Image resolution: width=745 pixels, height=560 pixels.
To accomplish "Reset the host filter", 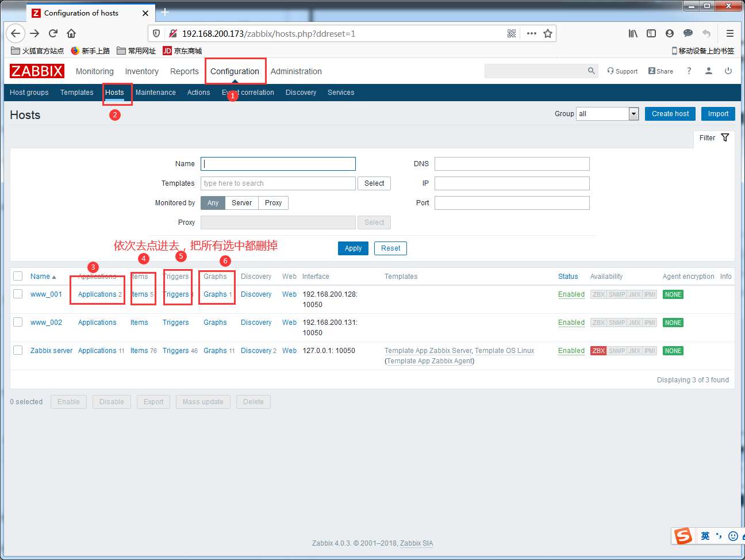I will [391, 248].
